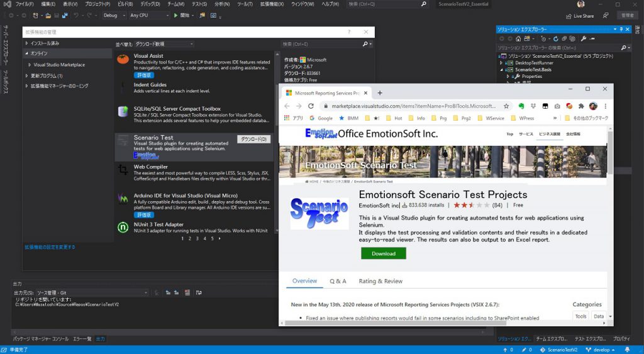
Task: Open the Output source Git dropdown
Action: 92,293
